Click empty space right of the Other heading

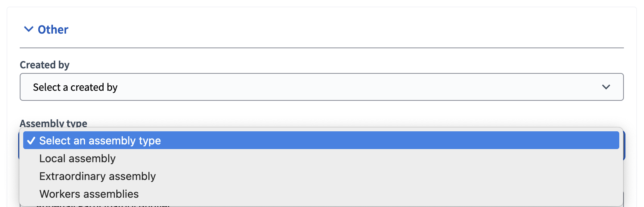(348, 30)
